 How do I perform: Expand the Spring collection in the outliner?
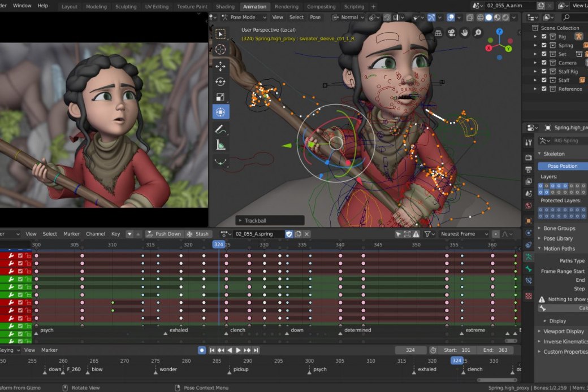pyautogui.click(x=535, y=45)
